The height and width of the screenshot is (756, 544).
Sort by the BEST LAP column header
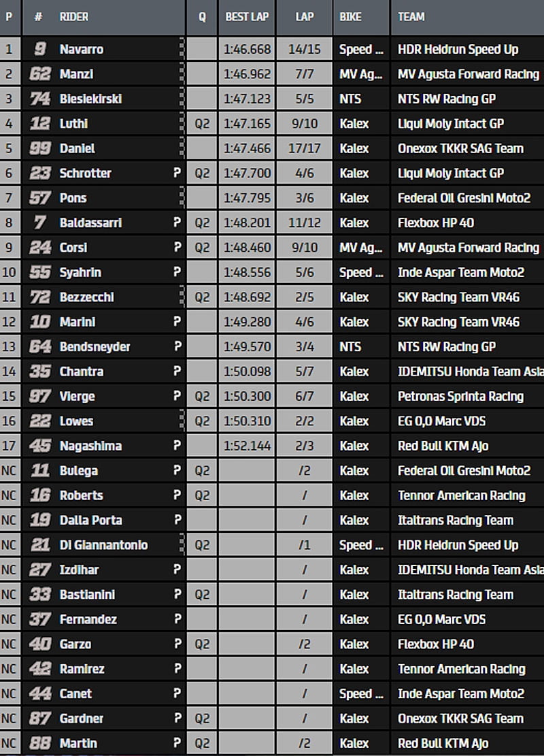tap(247, 16)
